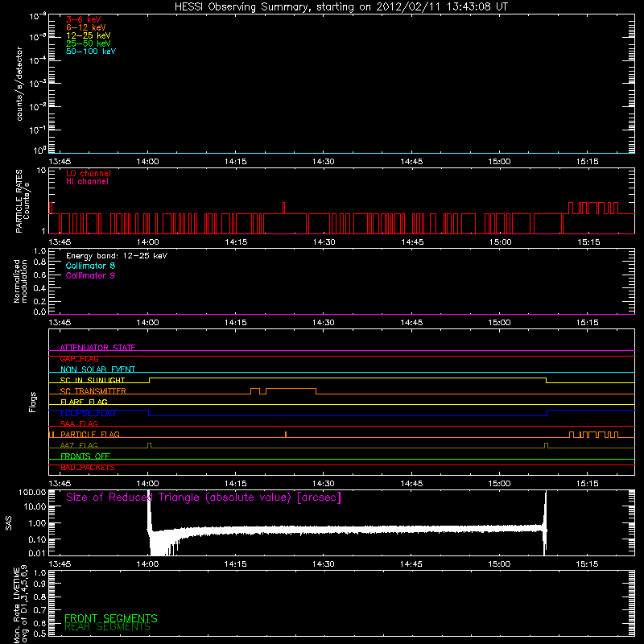
Task: Click the Size of Reduced Triangle caption
Action: point(204,497)
